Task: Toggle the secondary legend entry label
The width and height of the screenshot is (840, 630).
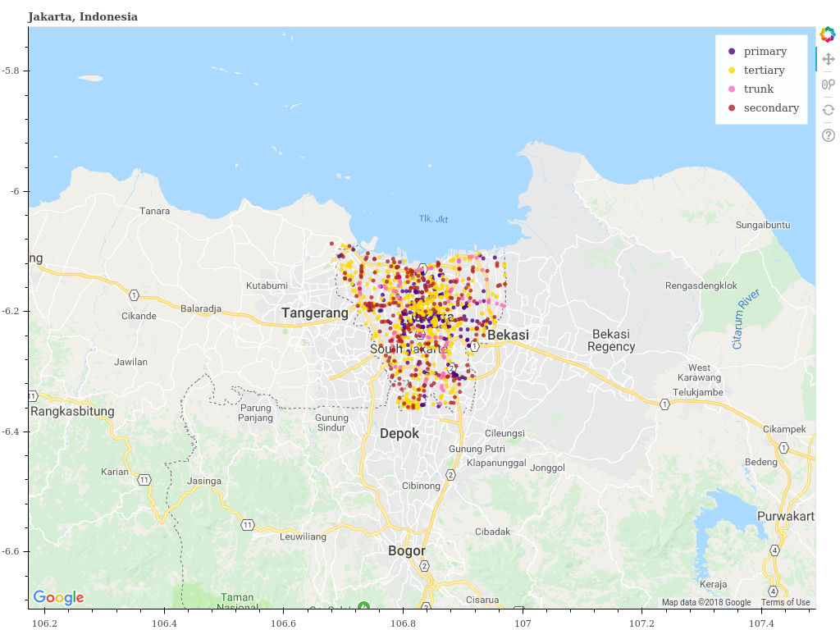Action: click(x=770, y=108)
